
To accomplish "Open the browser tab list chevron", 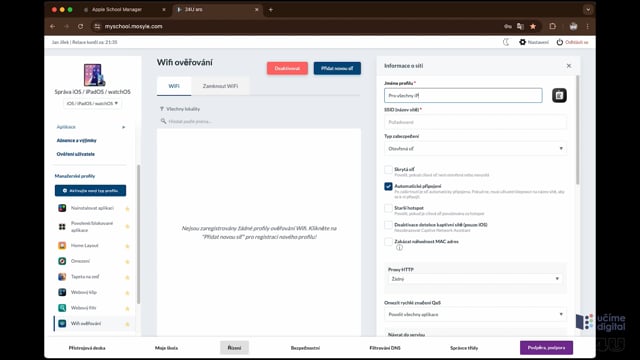I will (x=588, y=9).
